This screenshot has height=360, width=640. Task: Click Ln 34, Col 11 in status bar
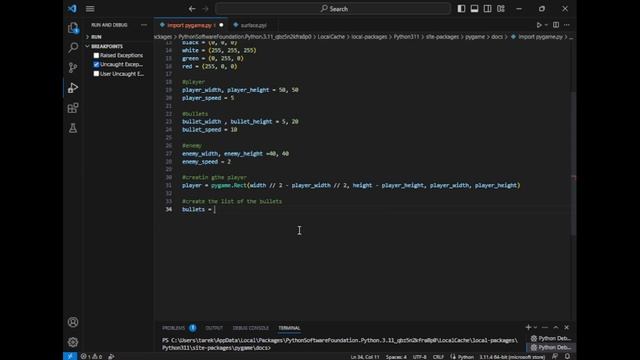(x=365, y=357)
